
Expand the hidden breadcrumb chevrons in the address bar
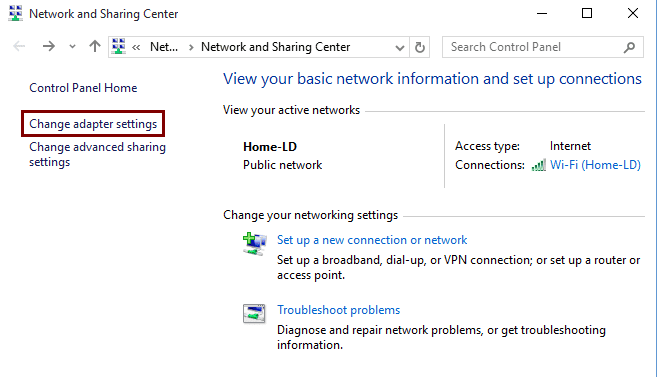click(136, 47)
